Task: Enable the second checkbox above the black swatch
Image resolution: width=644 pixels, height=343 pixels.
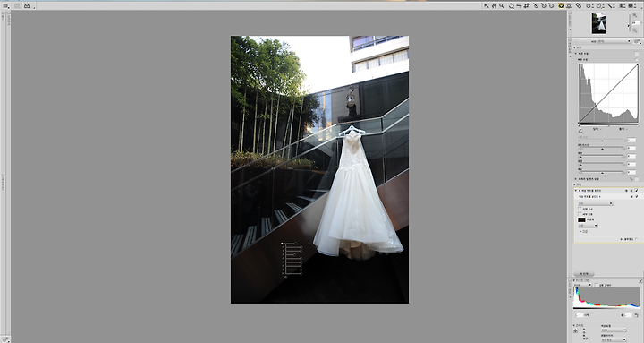Action: tap(580, 214)
